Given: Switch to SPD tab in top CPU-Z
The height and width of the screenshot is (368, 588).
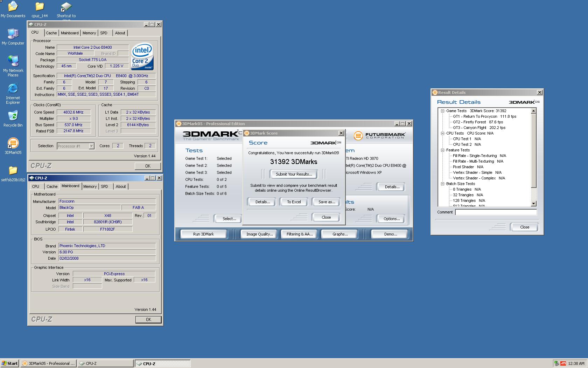Looking at the screenshot, I should tap(104, 33).
